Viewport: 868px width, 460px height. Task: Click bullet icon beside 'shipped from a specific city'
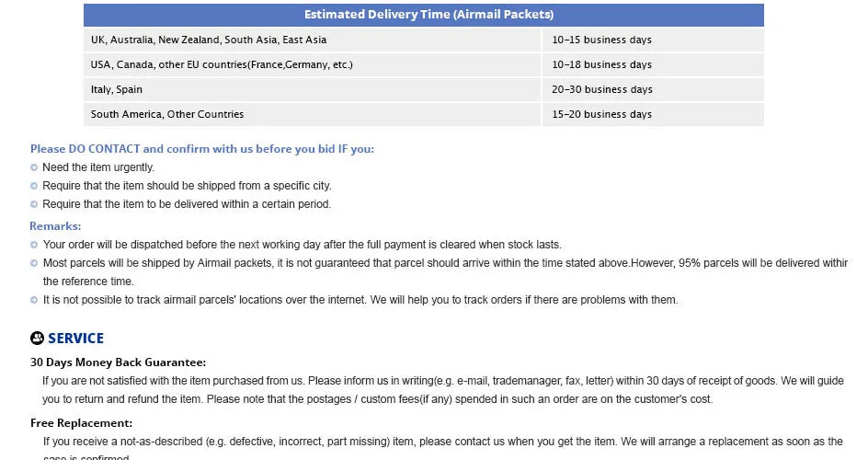pos(34,186)
